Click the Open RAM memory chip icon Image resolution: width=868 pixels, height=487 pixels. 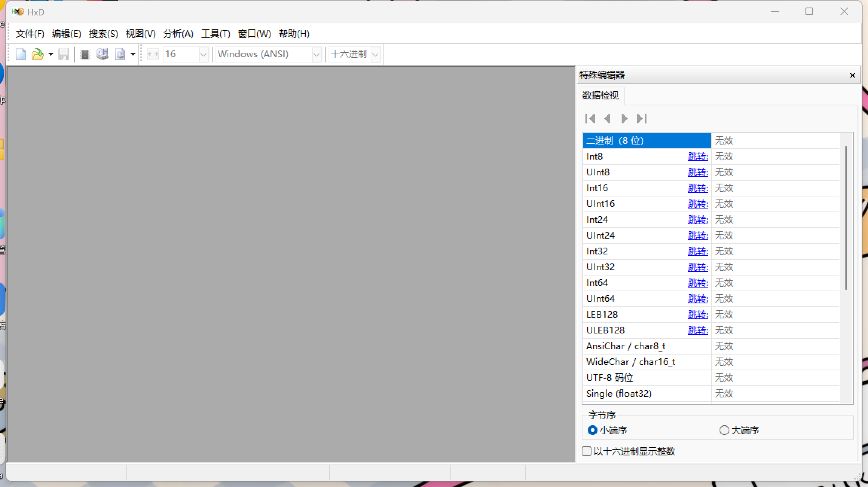tap(85, 55)
